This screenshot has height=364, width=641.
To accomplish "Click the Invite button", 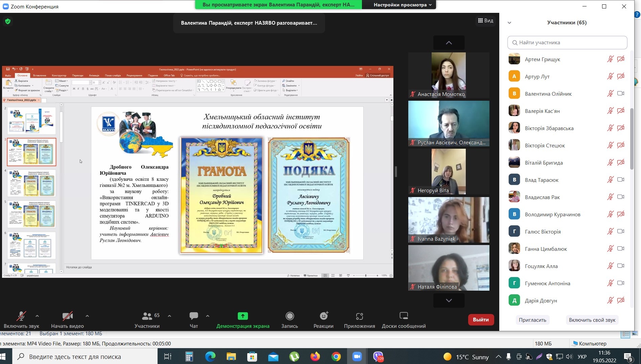I will [532, 320].
